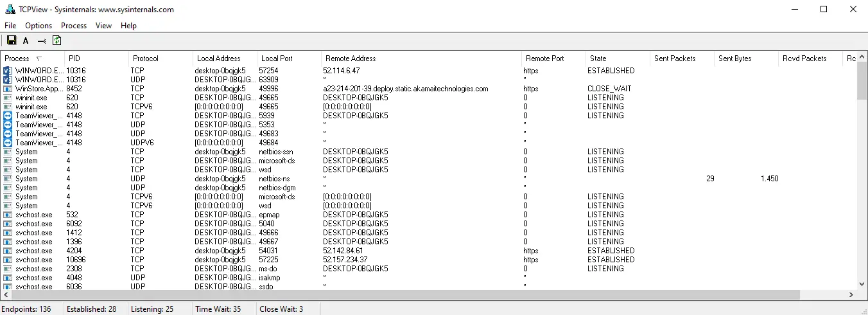
Task: Click the svchost.exe icon for PID 1412
Action: pos(8,233)
